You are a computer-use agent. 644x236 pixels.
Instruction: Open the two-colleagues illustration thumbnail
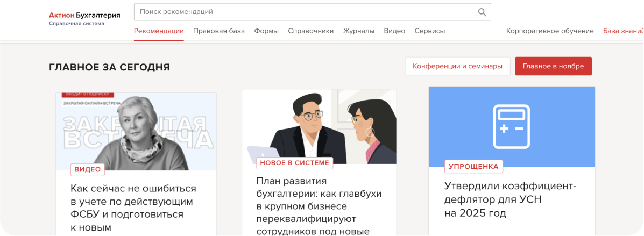[319, 126]
